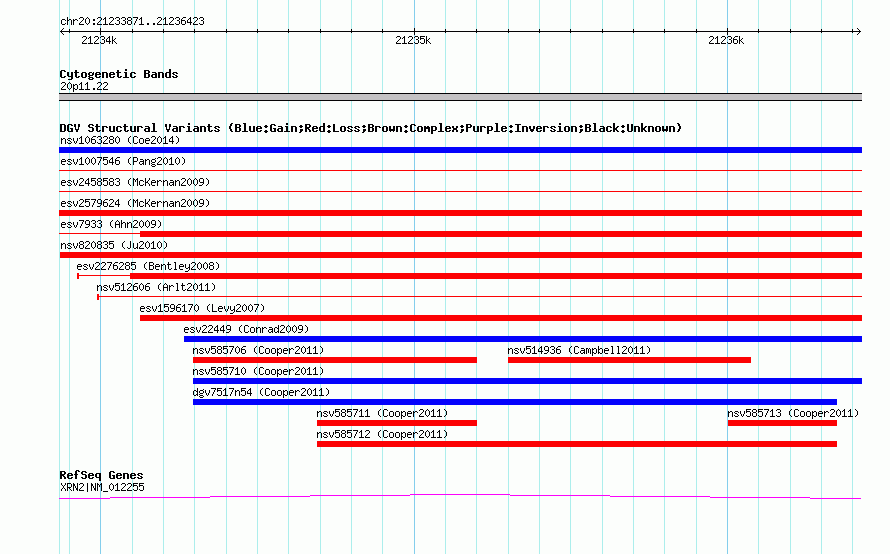Select nsv514936 (Campbell2011) variant label
Viewport: 890px width, 554px height.
[x=579, y=350]
